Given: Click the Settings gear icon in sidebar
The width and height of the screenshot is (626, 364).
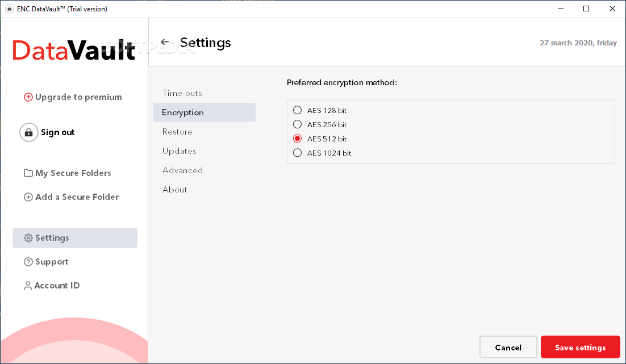Looking at the screenshot, I should pyautogui.click(x=28, y=238).
